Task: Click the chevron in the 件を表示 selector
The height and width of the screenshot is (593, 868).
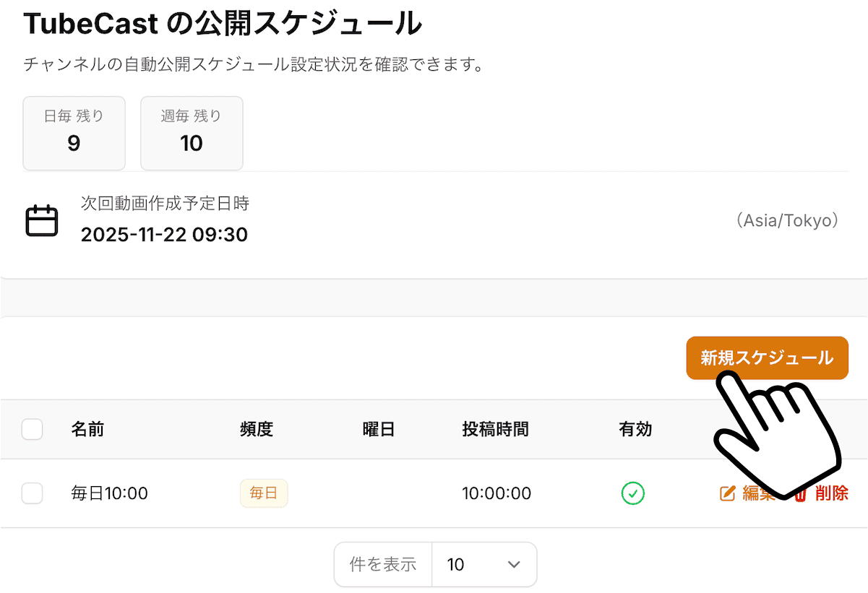Action: click(x=513, y=564)
